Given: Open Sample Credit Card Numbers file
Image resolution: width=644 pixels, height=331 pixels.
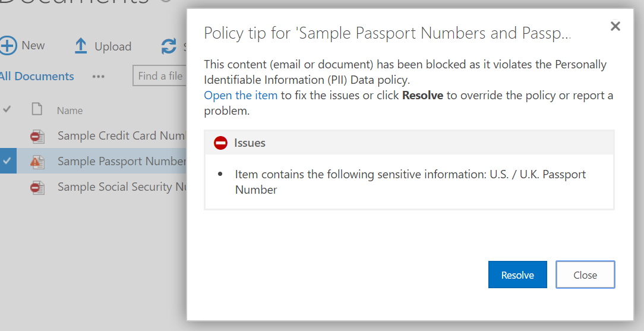Looking at the screenshot, I should [122, 135].
